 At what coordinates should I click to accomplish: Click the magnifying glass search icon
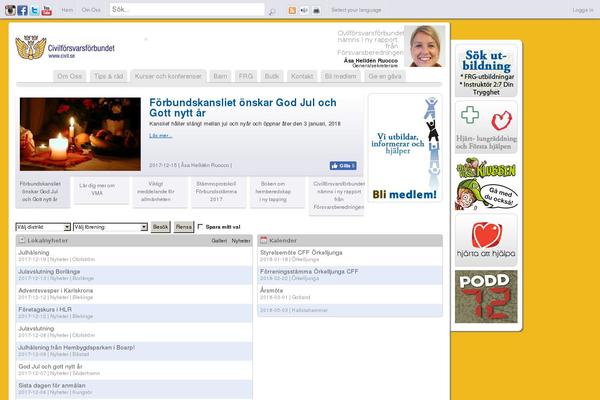coord(272,11)
